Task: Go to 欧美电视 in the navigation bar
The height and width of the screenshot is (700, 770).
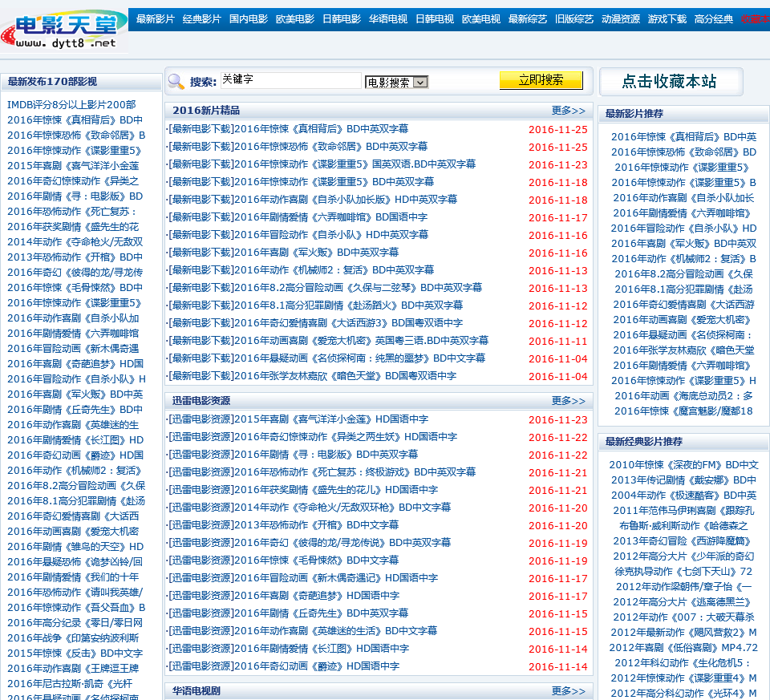Action: (481, 19)
